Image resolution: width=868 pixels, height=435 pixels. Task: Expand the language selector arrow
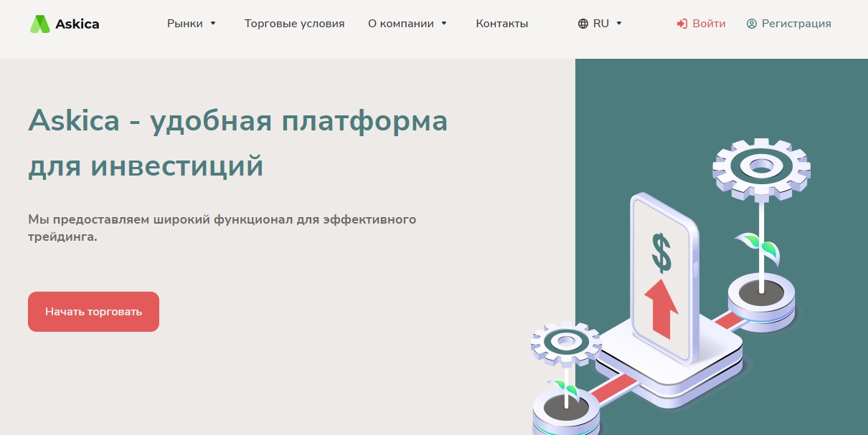(x=619, y=24)
